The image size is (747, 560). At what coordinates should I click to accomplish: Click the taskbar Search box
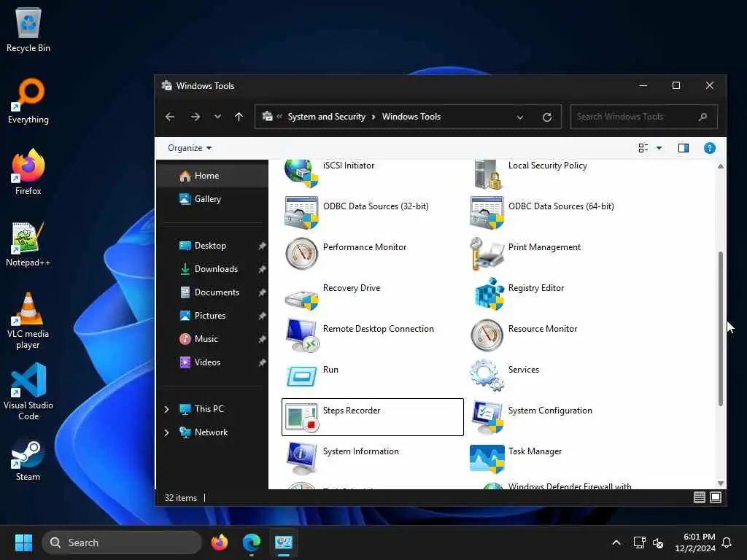click(122, 542)
